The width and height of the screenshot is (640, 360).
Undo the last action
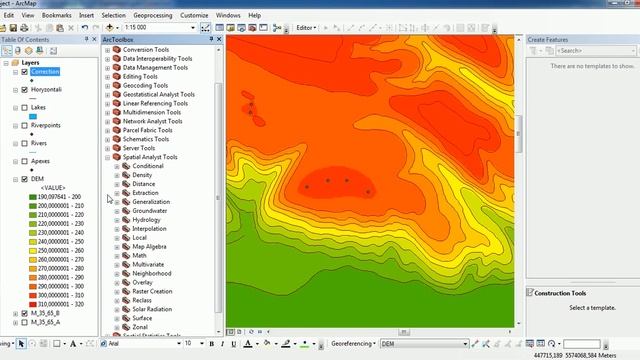click(84, 28)
